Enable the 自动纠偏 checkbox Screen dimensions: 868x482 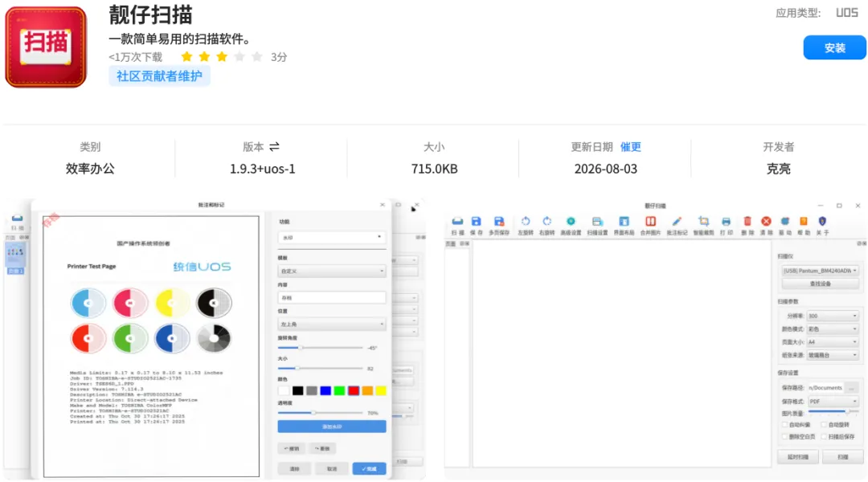[x=784, y=425]
